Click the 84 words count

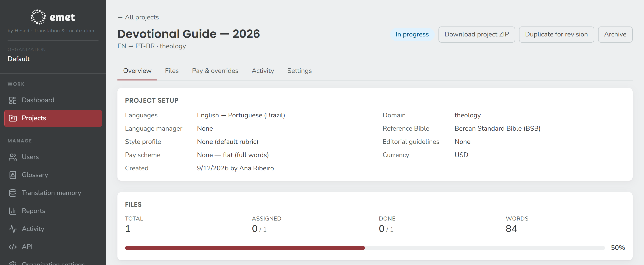coord(511,229)
